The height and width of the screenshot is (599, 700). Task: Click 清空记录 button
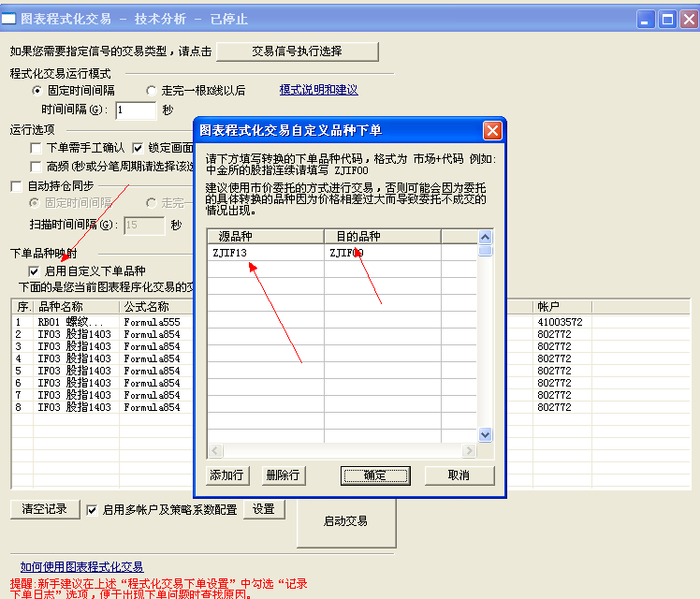pos(45,509)
